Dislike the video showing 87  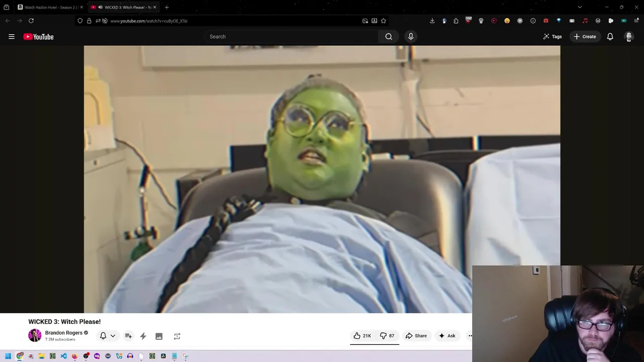[387, 336]
